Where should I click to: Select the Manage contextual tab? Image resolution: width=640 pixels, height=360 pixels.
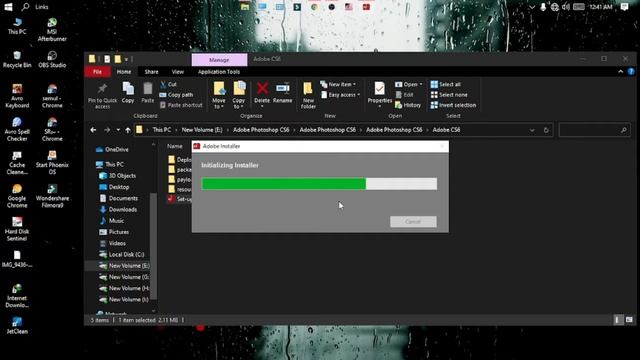[x=219, y=60]
